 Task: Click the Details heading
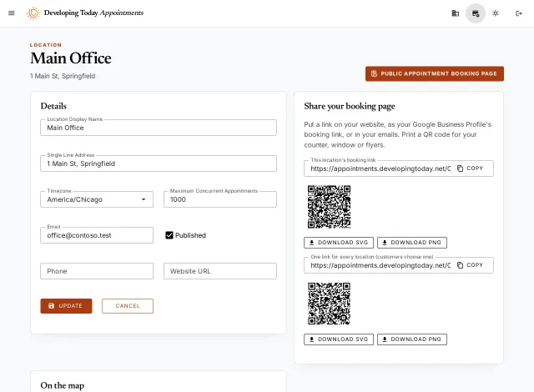point(53,106)
